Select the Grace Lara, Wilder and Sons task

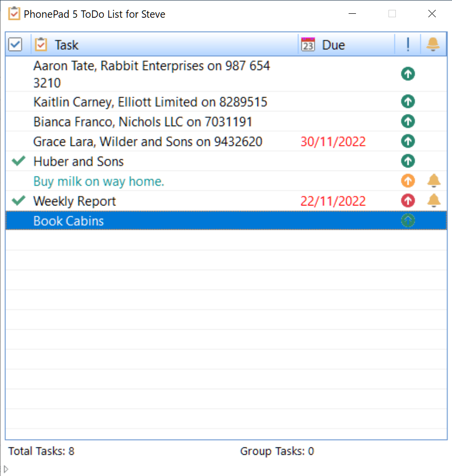click(226, 141)
